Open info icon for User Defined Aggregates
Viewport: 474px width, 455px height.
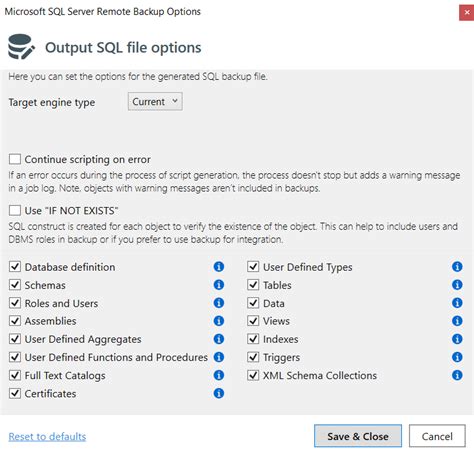219,339
